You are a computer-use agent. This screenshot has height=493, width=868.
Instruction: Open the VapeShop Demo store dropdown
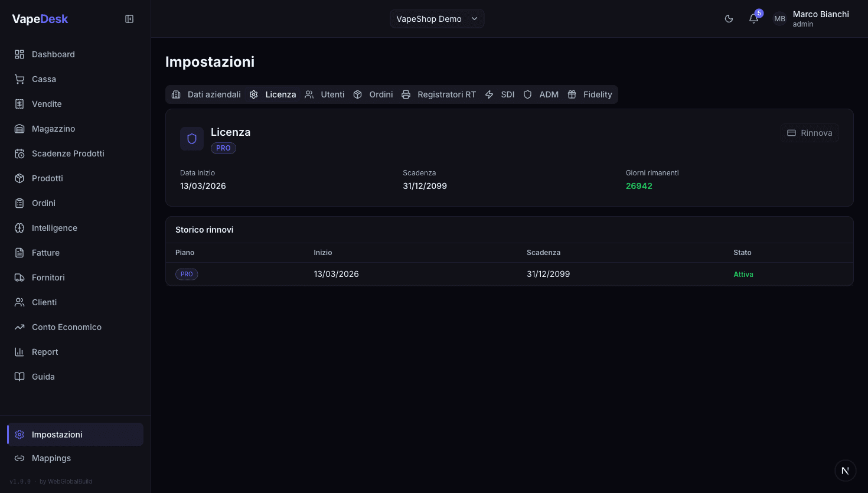(x=437, y=19)
